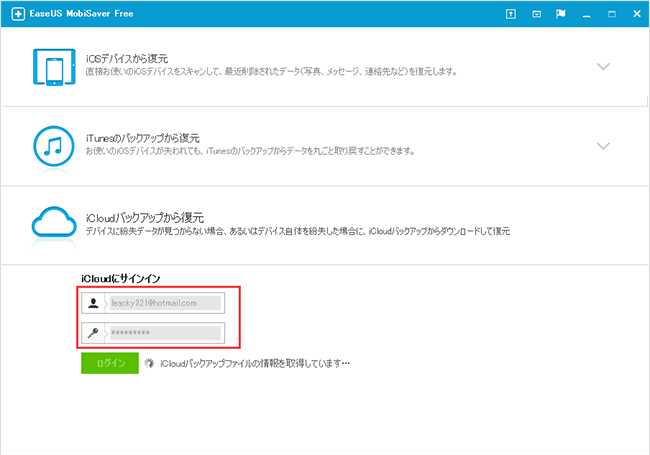Click the iCloud email input field
The width and height of the screenshot is (650, 455).
(x=165, y=303)
